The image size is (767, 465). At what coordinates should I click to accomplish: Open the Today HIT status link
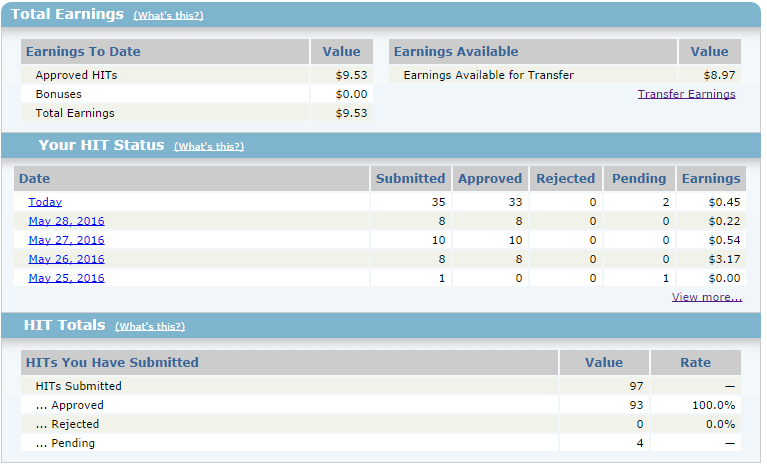[45, 202]
